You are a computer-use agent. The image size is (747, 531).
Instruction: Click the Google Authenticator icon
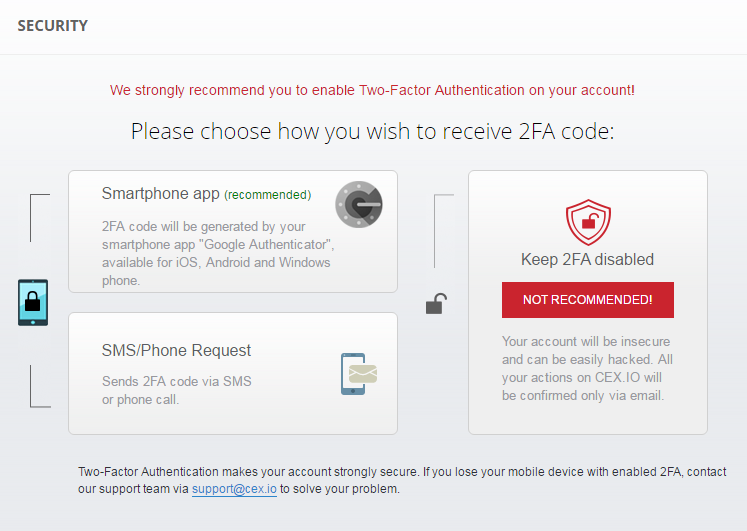(x=359, y=204)
